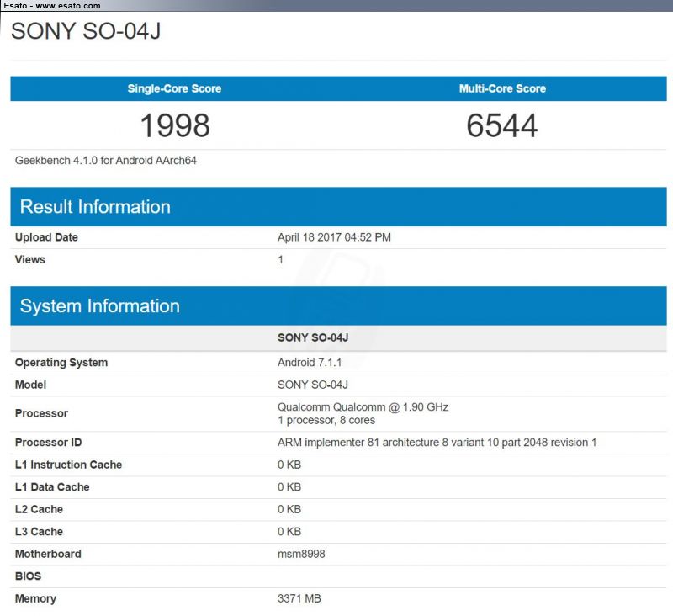Select the ARM implementer 81 architecture value
The image size is (673, 616).
(437, 443)
